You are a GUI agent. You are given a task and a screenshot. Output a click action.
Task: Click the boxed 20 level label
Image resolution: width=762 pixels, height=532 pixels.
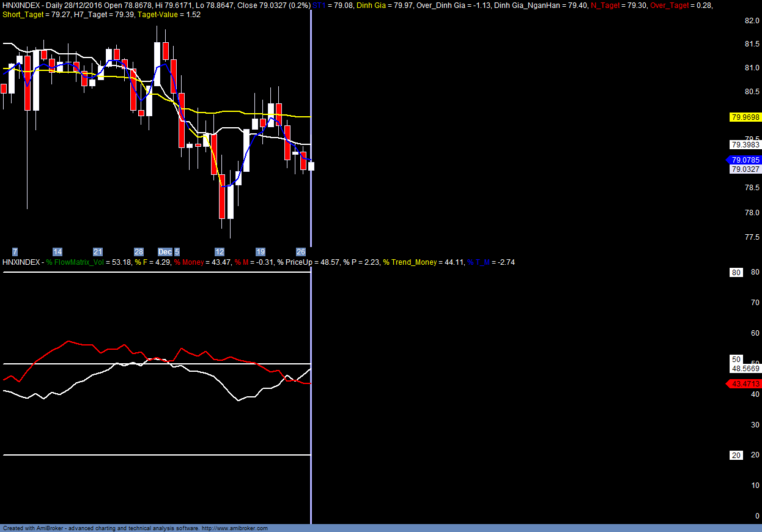(x=736, y=456)
